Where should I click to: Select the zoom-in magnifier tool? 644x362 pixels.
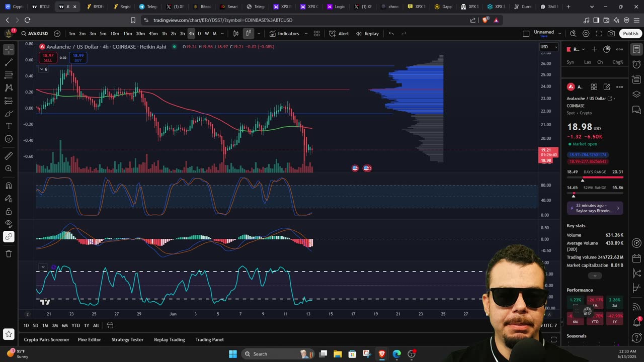point(9,168)
